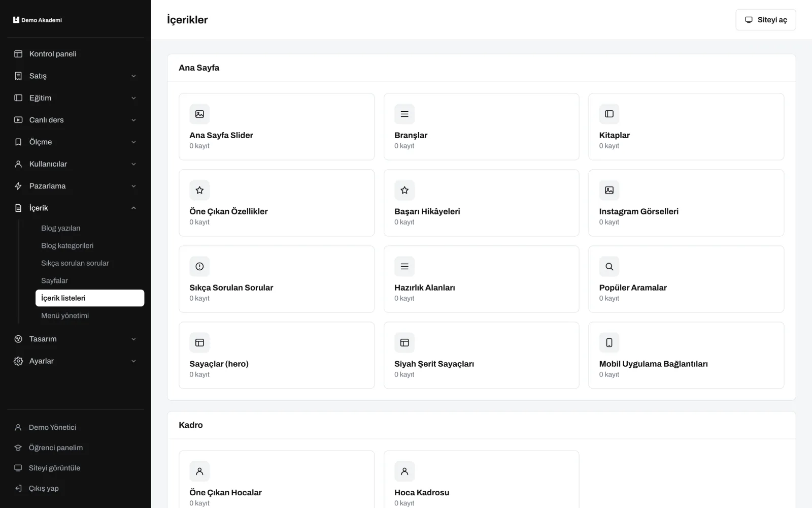Expand the Canlı ders menu chevron
This screenshot has width=812, height=508.
[133, 120]
